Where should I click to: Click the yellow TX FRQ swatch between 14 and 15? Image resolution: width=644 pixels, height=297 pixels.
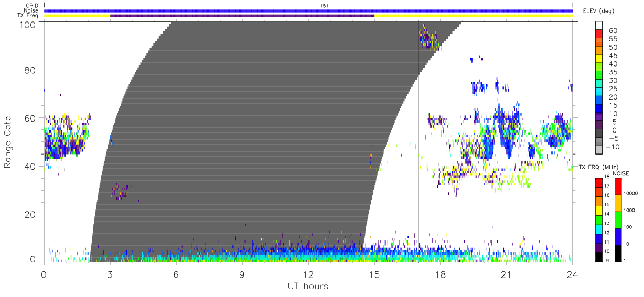coord(598,211)
